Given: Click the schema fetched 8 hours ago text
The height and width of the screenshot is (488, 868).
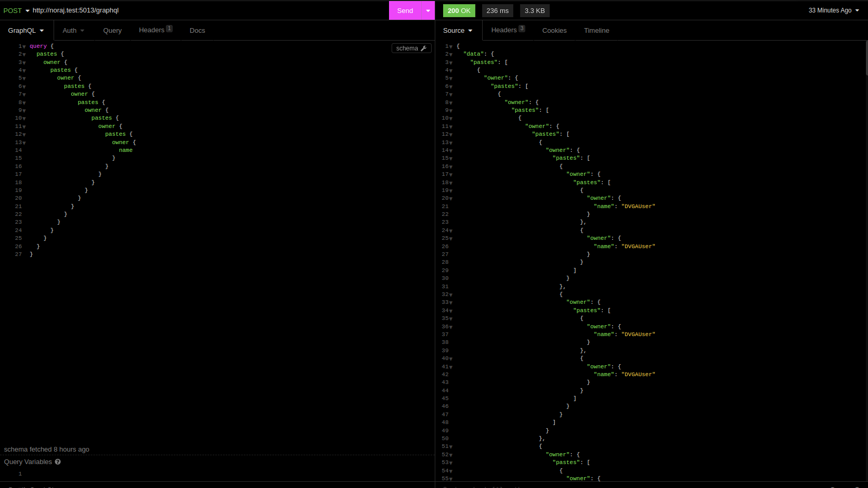Looking at the screenshot, I should pos(47,450).
